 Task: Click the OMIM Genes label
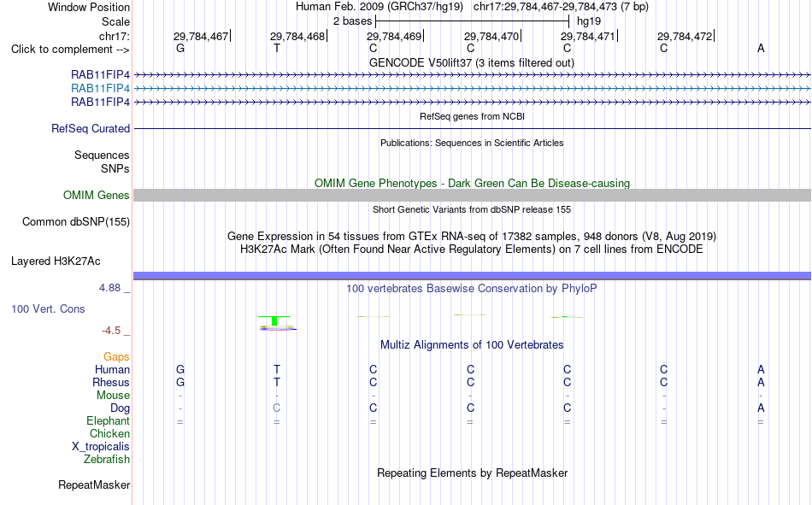97,196
